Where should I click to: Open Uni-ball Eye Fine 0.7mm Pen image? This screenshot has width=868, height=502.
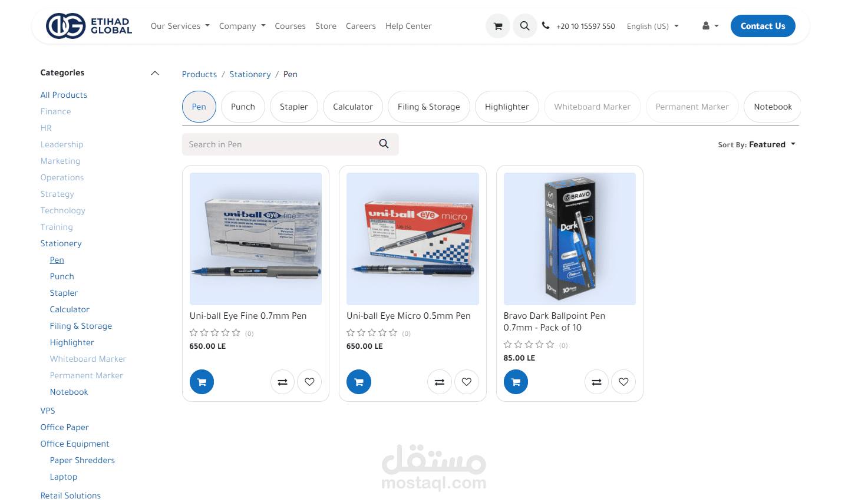tap(256, 239)
